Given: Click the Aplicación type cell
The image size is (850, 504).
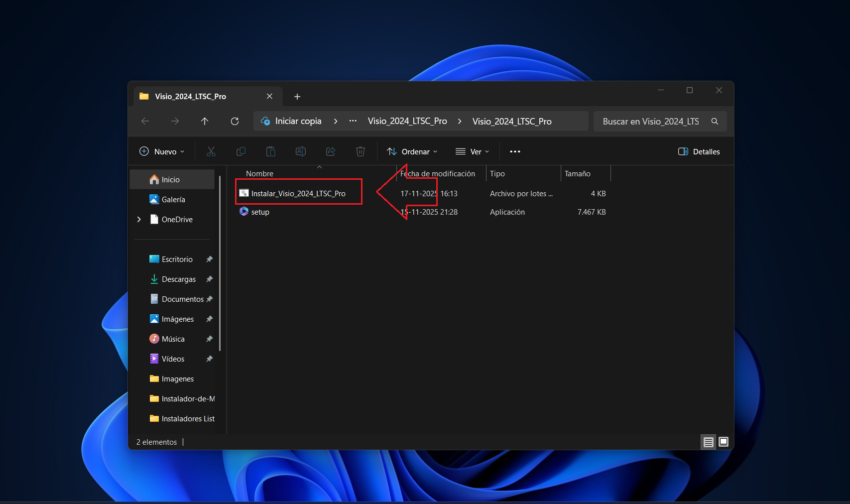Looking at the screenshot, I should coord(507,212).
